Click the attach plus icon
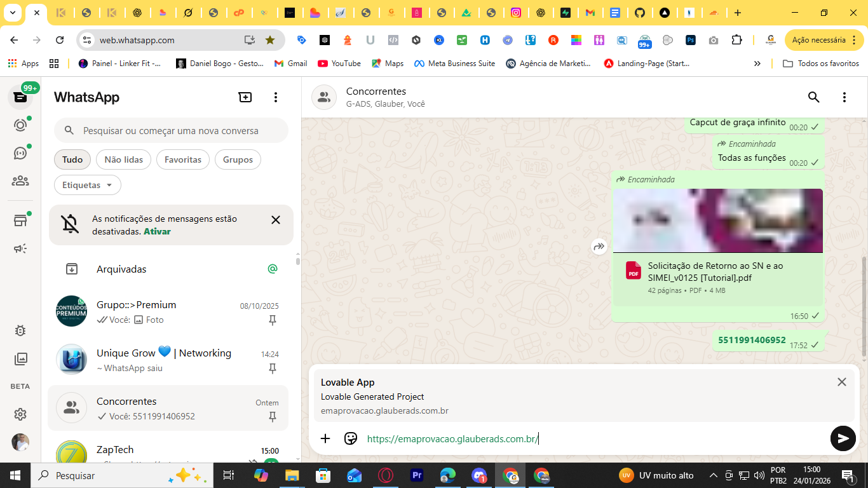This screenshot has height=488, width=868. (x=325, y=438)
